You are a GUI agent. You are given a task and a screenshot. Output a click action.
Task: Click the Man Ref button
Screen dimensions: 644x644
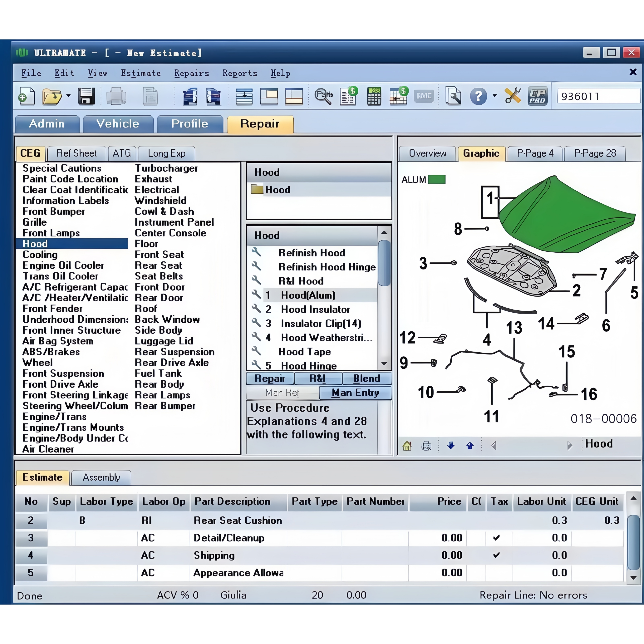pyautogui.click(x=282, y=393)
